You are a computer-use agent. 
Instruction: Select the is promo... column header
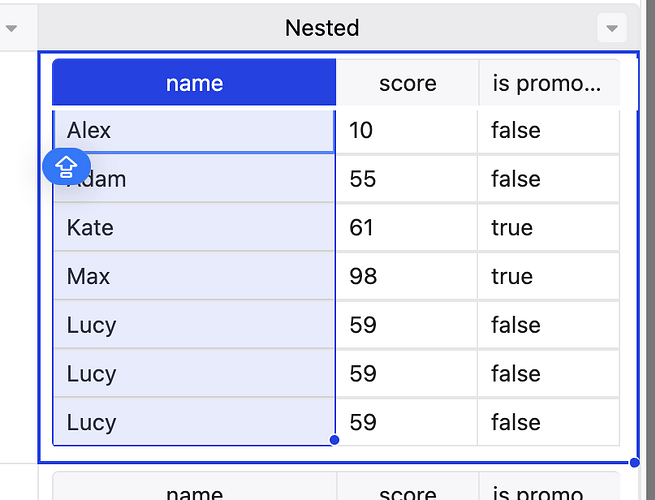549,82
